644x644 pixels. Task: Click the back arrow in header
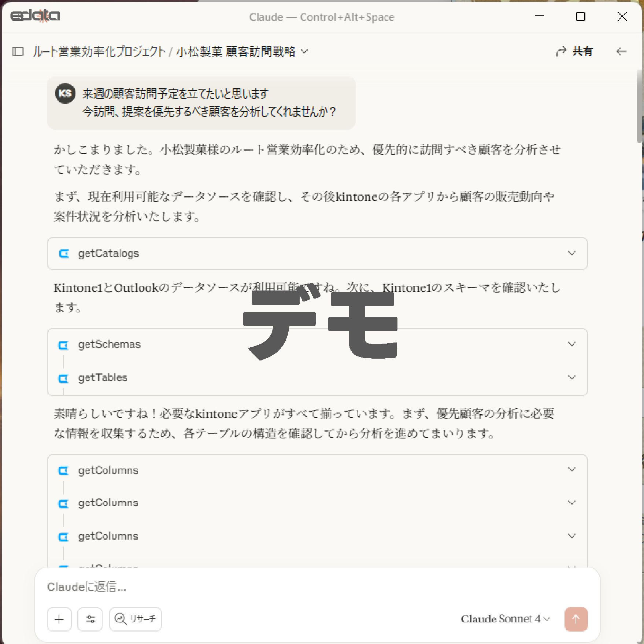tap(621, 52)
